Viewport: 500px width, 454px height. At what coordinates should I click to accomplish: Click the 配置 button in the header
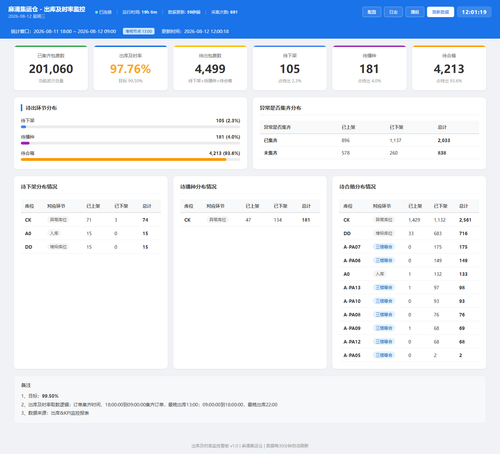[x=372, y=12]
